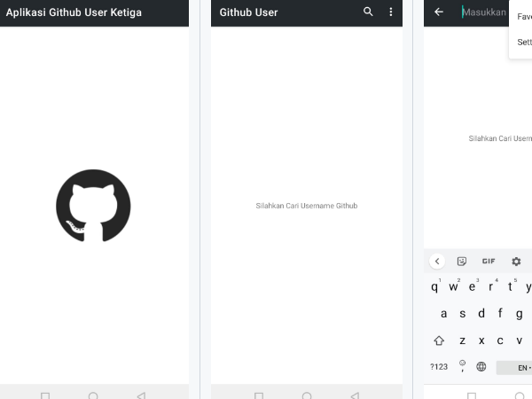Tap the c key on the keyboard
This screenshot has height=399, width=532.
(x=500, y=340)
